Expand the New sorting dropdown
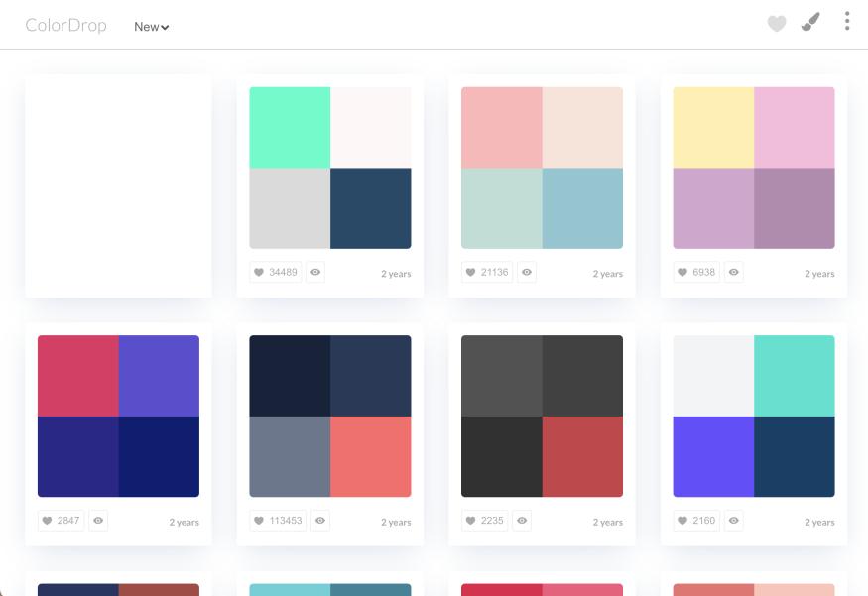 152,27
